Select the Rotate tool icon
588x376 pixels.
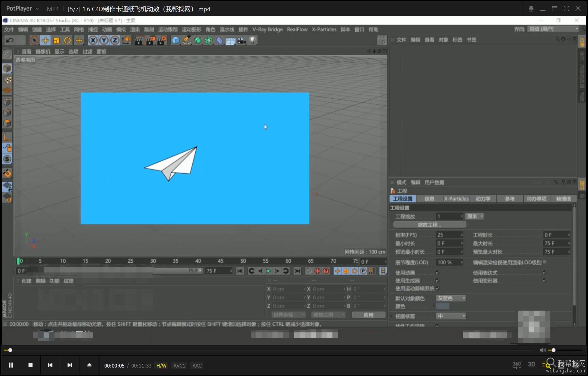pos(67,41)
